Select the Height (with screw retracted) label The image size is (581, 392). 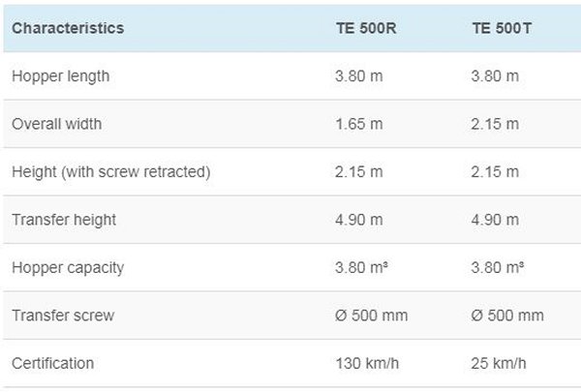click(x=110, y=172)
